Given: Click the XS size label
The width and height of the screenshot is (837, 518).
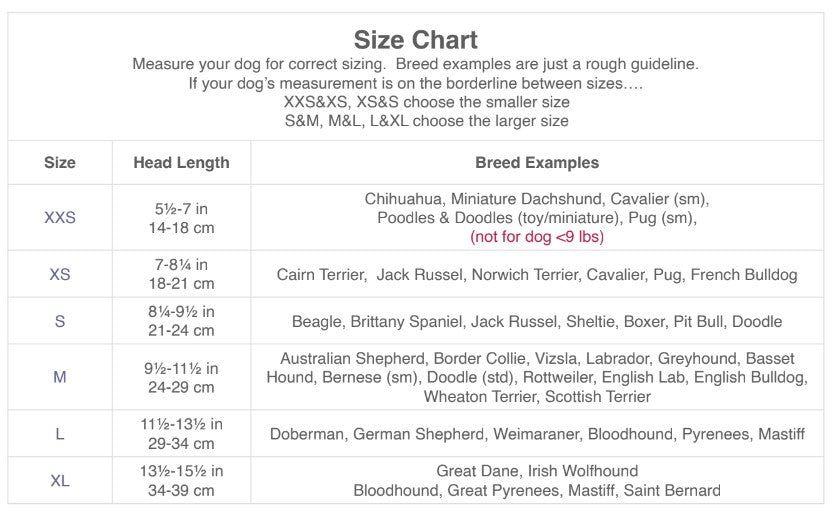Looking at the screenshot, I should click(x=60, y=274).
